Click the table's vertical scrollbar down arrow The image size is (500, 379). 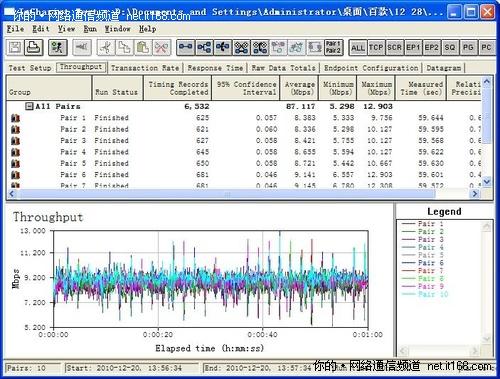tap(487, 182)
